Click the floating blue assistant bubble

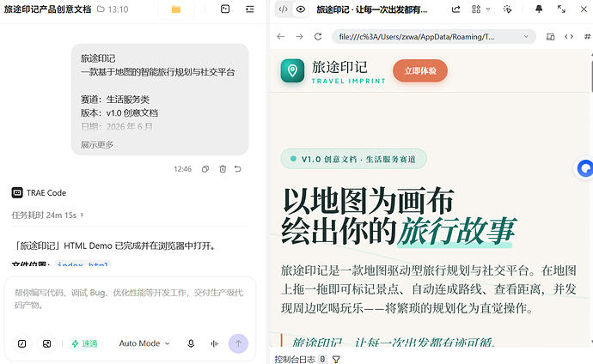584,168
